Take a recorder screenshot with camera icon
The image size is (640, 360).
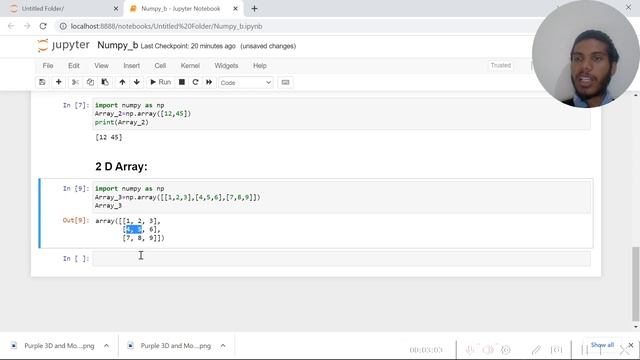coord(556,350)
